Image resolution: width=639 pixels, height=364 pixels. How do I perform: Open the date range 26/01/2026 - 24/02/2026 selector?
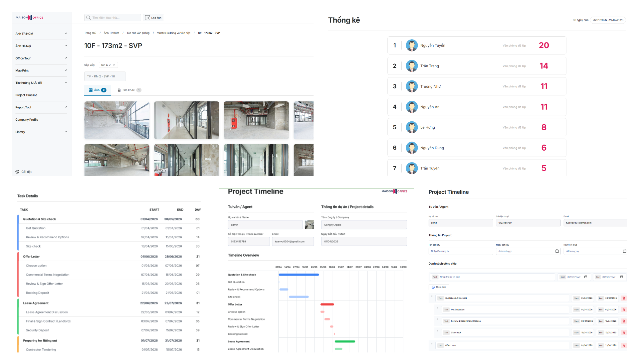coord(607,20)
